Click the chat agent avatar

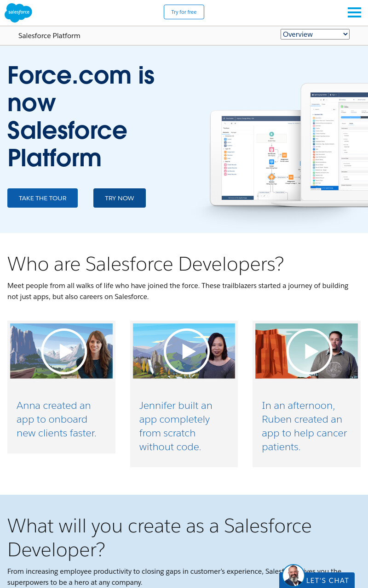pyautogui.click(x=293, y=576)
